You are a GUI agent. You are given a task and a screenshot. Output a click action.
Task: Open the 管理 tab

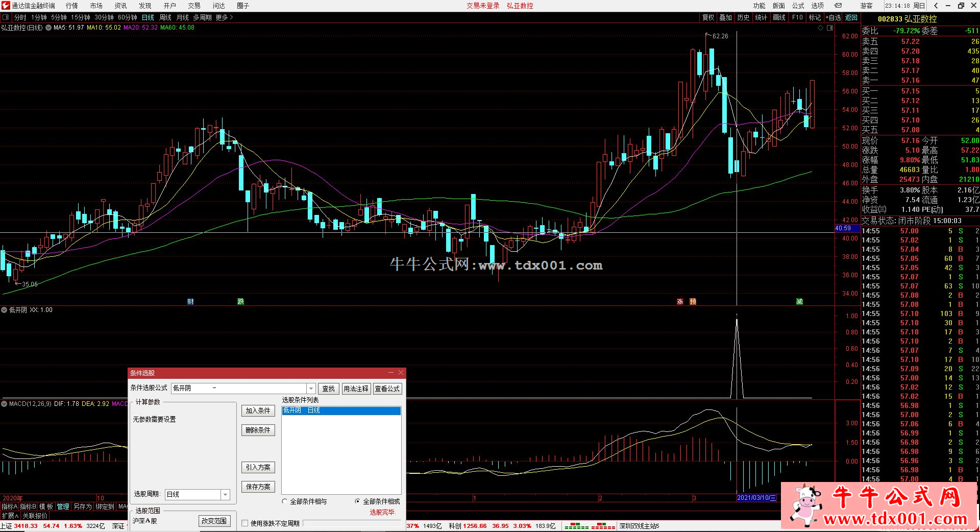(63, 506)
